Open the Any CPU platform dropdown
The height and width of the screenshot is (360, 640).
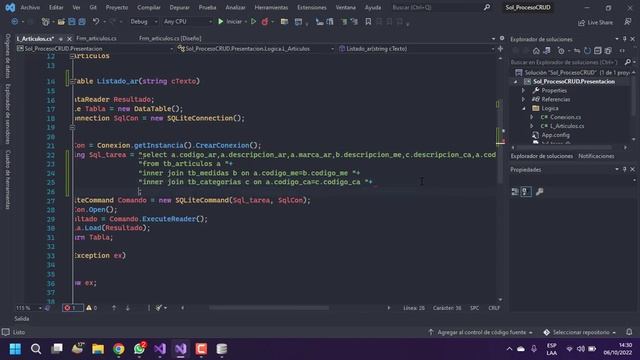click(188, 22)
